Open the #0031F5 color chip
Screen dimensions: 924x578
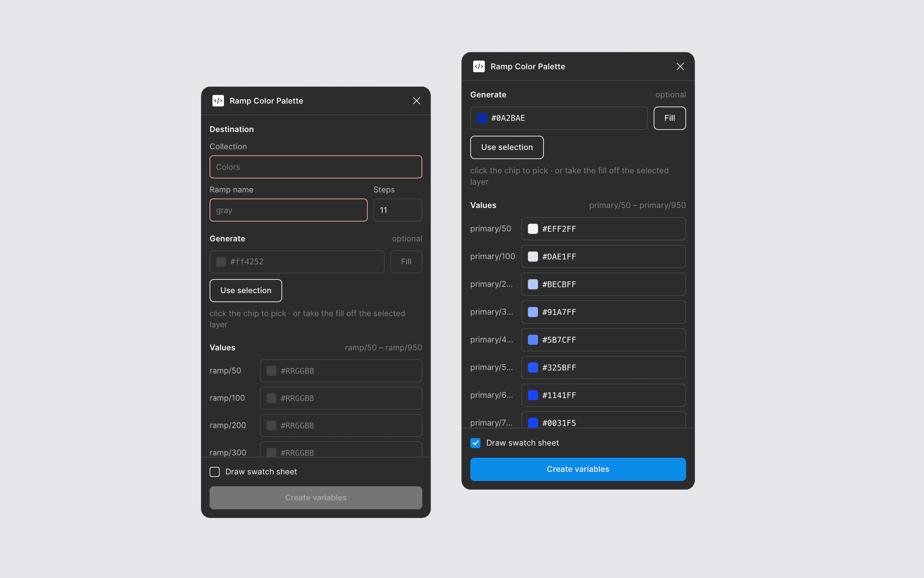click(x=533, y=423)
